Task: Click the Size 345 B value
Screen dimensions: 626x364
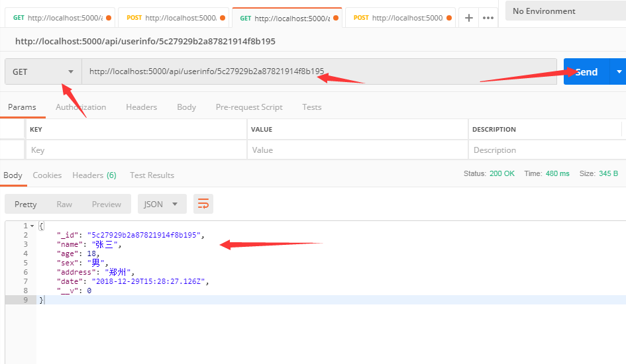Action: (x=608, y=174)
